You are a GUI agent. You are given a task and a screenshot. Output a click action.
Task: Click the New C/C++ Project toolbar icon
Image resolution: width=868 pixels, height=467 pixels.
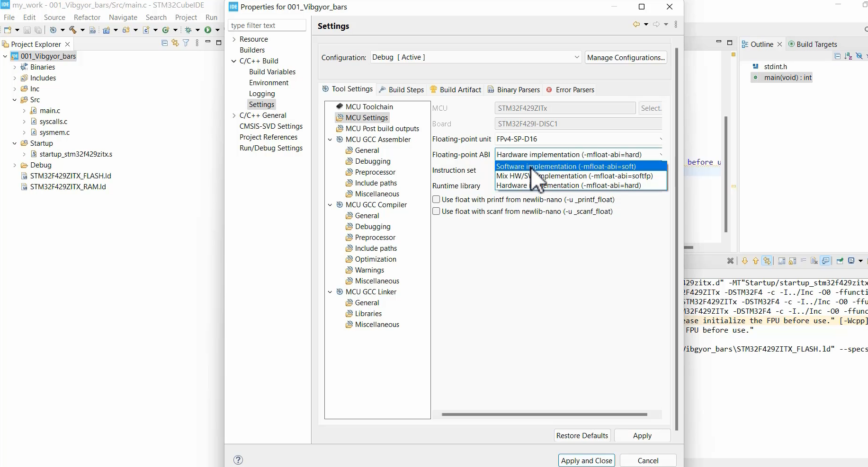107,30
